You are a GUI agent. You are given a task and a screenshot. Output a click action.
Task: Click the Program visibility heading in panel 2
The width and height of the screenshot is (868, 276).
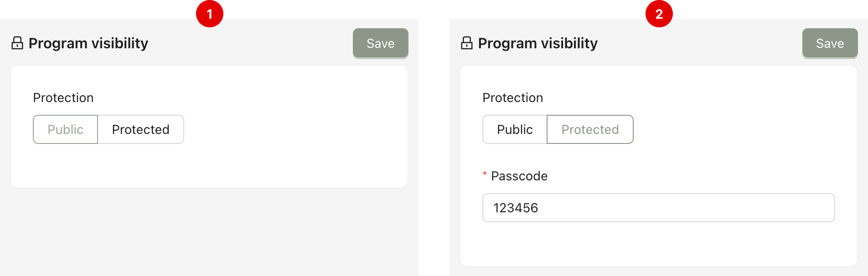[538, 43]
